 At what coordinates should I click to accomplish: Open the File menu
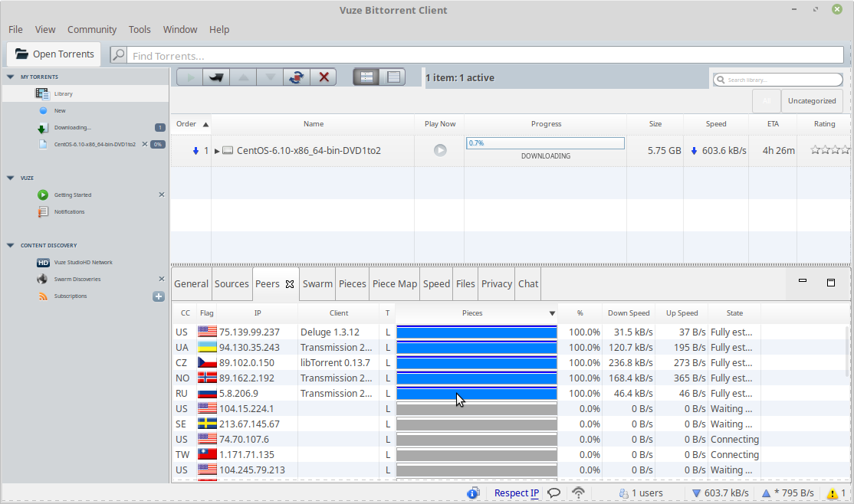tap(15, 29)
